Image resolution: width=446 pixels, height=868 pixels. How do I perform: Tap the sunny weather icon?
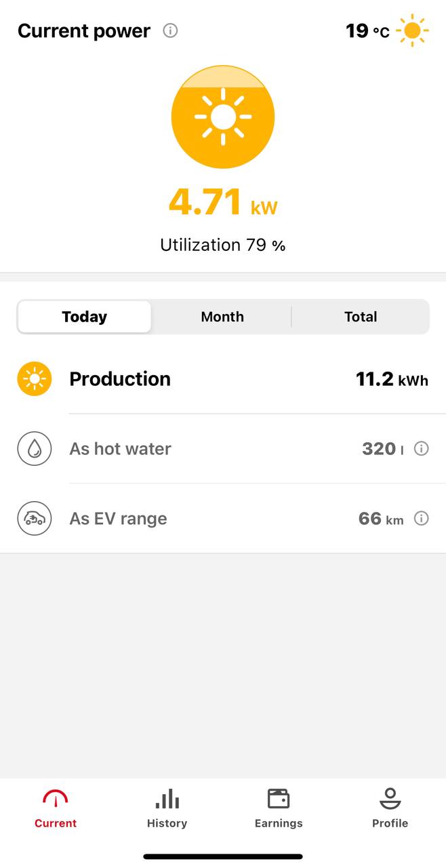(412, 31)
